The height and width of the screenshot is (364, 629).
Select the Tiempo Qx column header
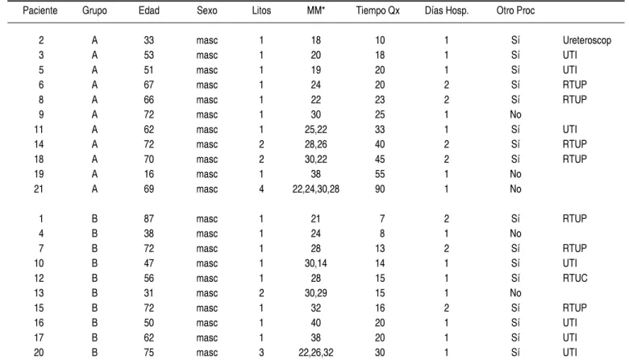tap(377, 10)
